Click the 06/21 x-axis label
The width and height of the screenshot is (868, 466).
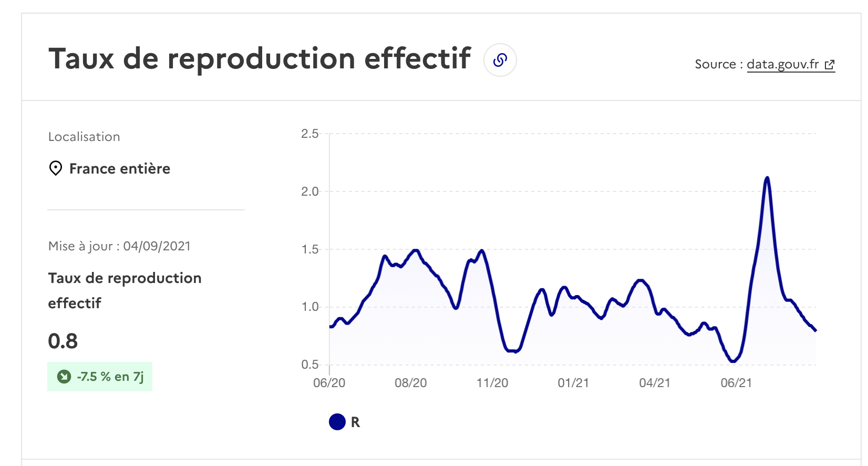736,383
